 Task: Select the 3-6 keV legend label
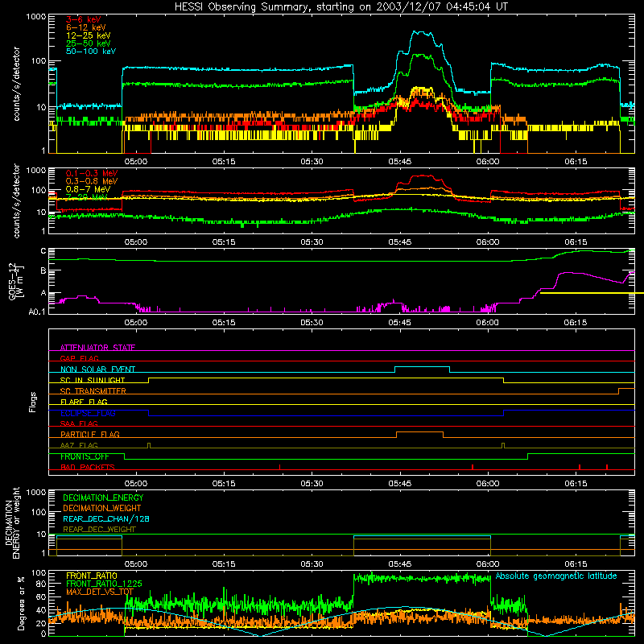click(84, 19)
